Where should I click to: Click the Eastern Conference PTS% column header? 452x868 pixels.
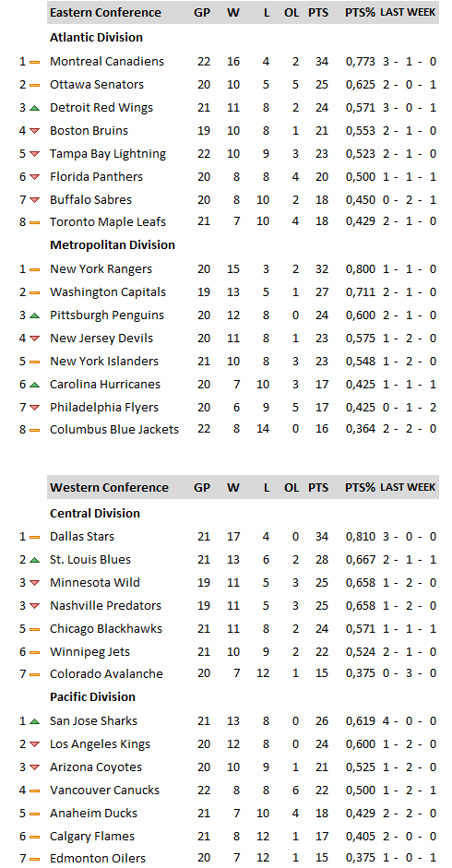tap(360, 12)
